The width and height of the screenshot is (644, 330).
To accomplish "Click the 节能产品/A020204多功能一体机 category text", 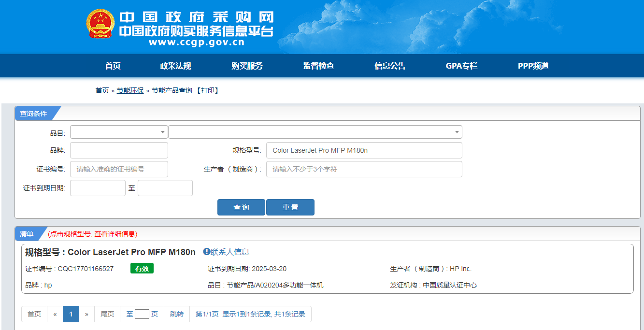I will (275, 285).
